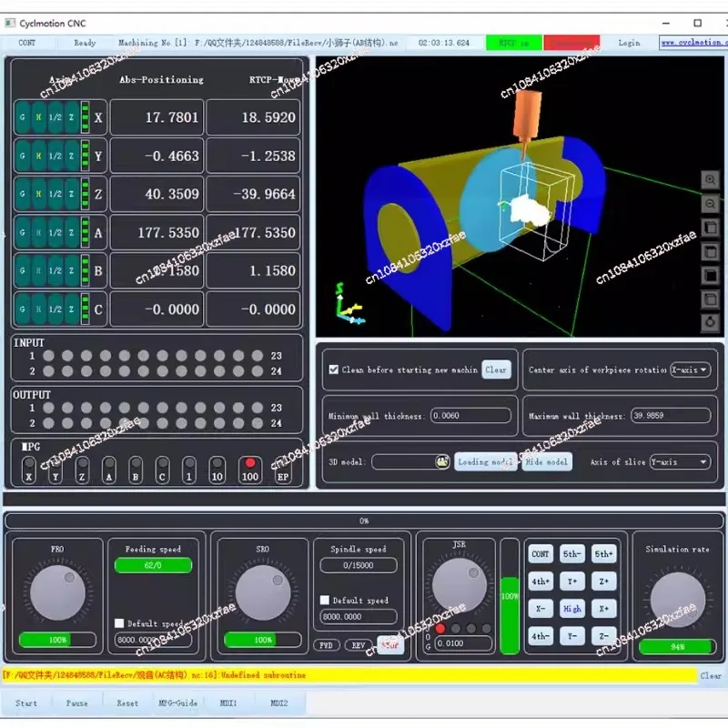Click the G button in the A axis row

pos(22,233)
